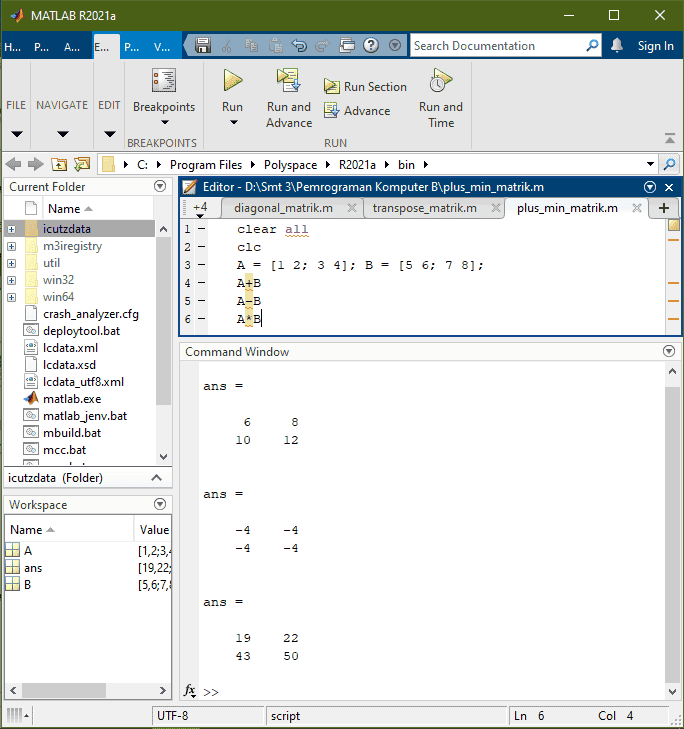The width and height of the screenshot is (684, 729).
Task: Add a new editor tab with plus
Action: pyautogui.click(x=664, y=208)
